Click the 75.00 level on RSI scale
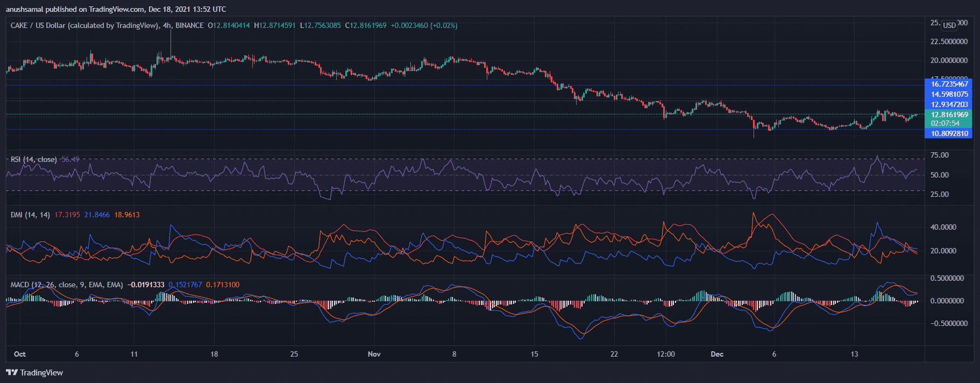Image resolution: width=980 pixels, height=383 pixels. coord(940,155)
